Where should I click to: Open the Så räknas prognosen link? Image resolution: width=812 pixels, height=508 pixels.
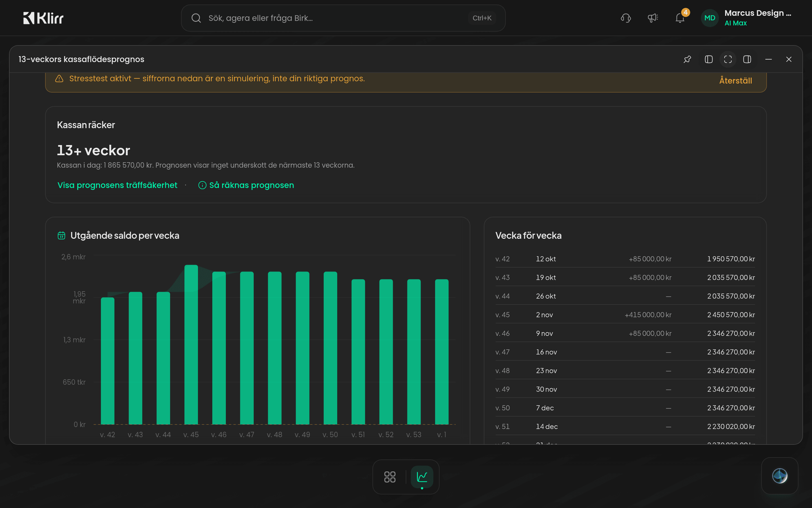click(x=251, y=185)
